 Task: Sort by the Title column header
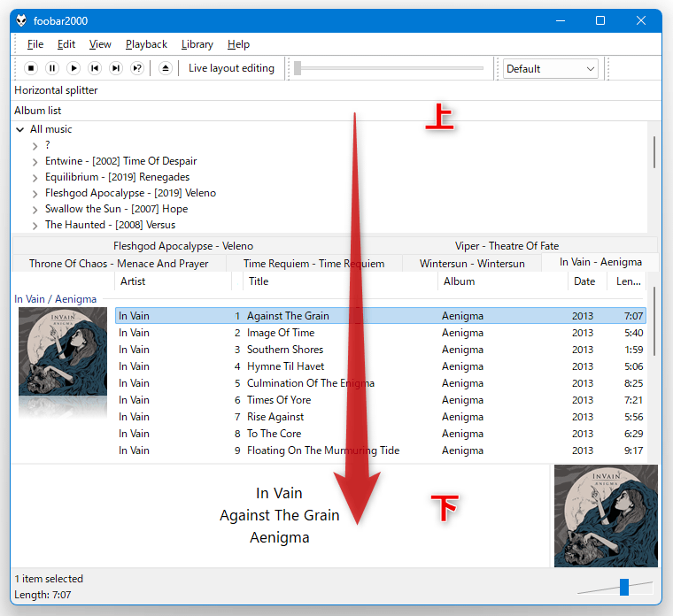coord(340,281)
